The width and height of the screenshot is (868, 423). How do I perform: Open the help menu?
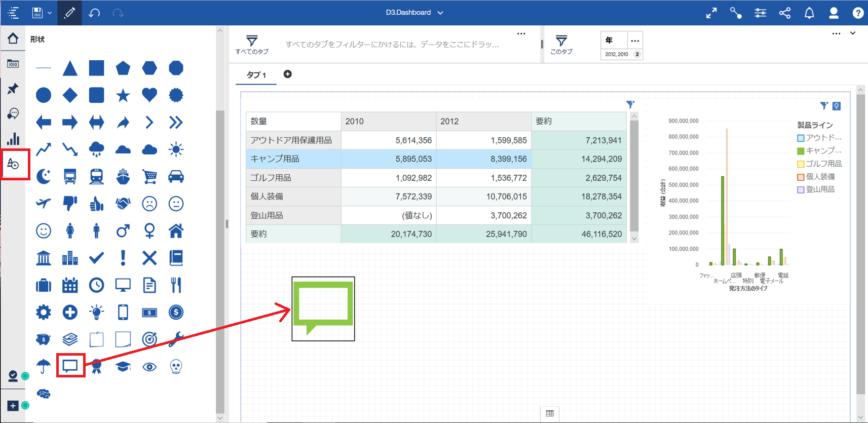point(858,13)
